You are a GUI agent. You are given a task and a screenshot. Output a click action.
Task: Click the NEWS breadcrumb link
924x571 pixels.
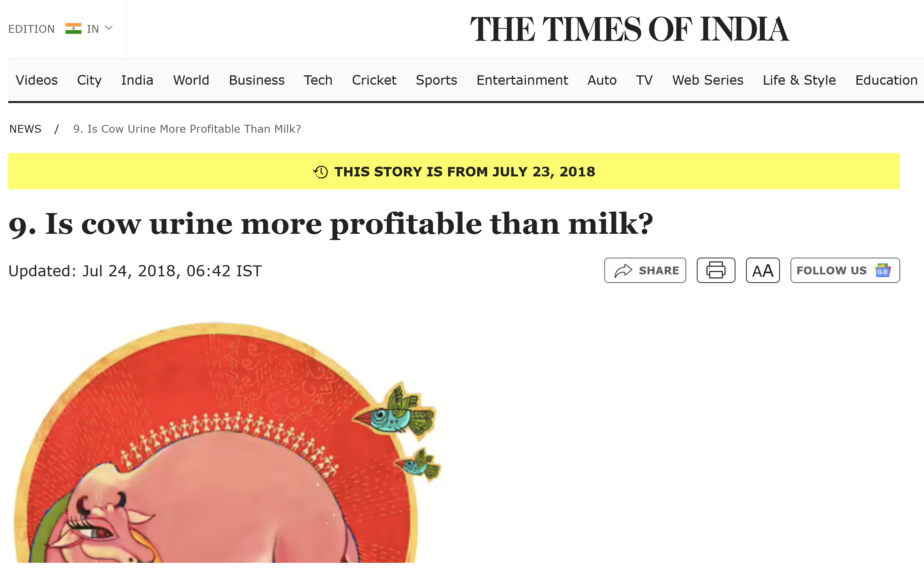[25, 129]
